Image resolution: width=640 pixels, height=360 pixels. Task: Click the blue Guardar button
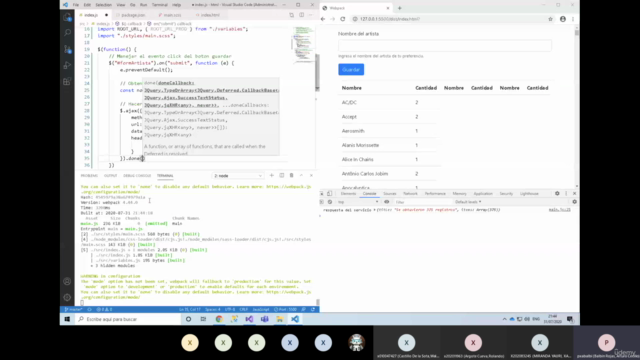351,70
